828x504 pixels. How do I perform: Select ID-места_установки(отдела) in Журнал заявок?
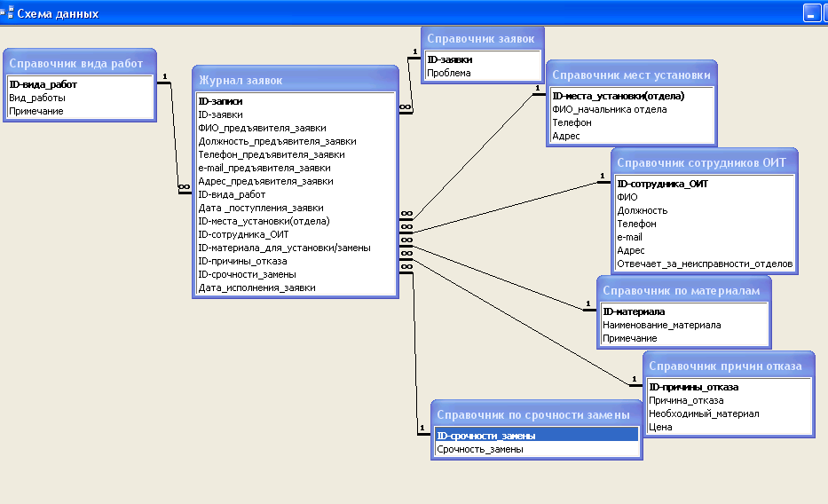[296, 221]
